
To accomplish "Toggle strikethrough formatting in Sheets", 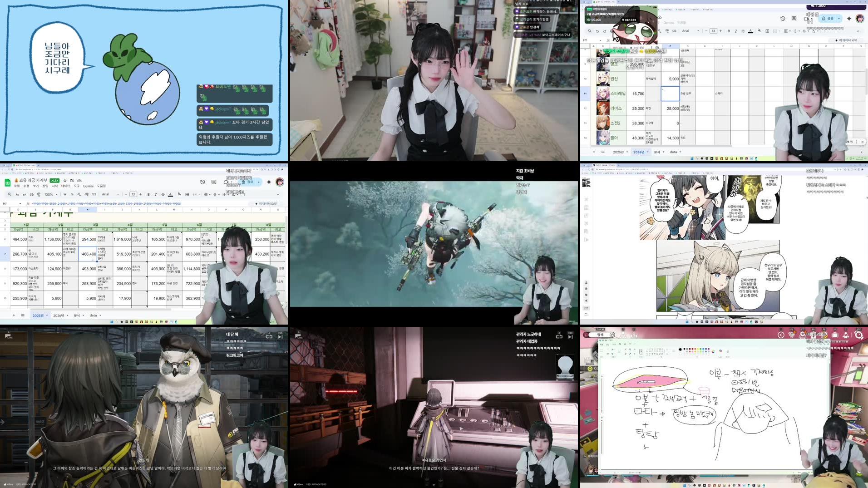I will point(163,194).
